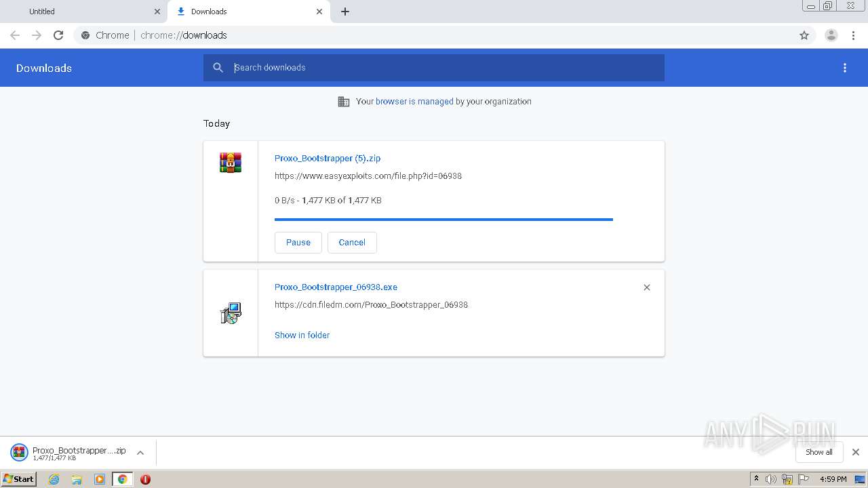Click the volume speaker tray icon
868x488 pixels.
(x=771, y=479)
